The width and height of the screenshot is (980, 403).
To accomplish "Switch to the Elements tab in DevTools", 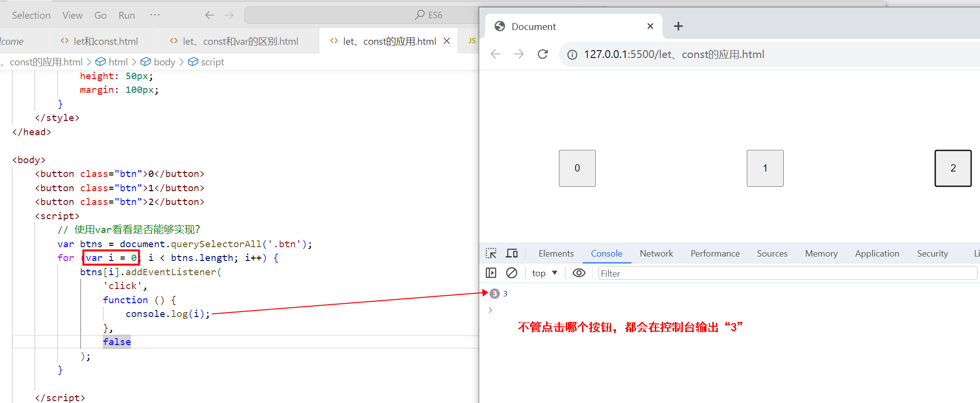I will point(556,254).
